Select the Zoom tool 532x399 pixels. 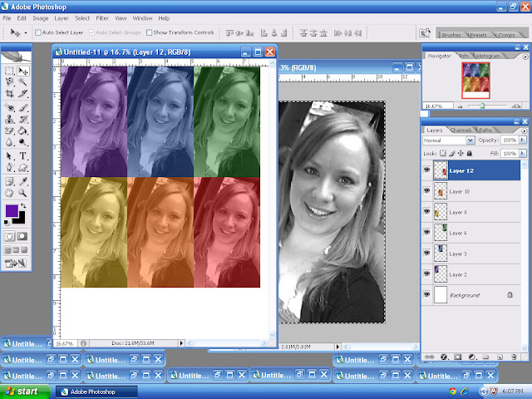(22, 193)
